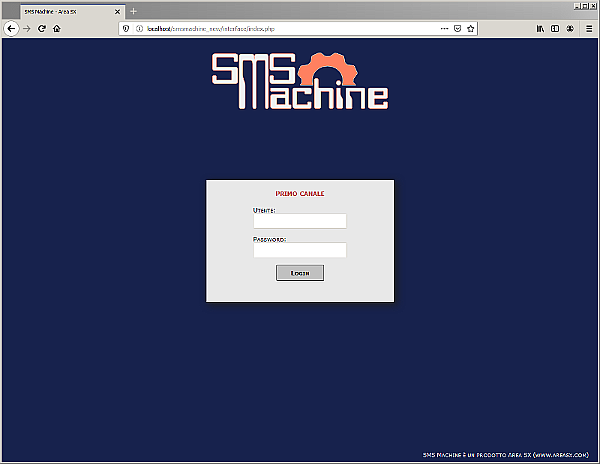Open the Firefox hamburger menu
The width and height of the screenshot is (600, 464).
pyautogui.click(x=589, y=29)
